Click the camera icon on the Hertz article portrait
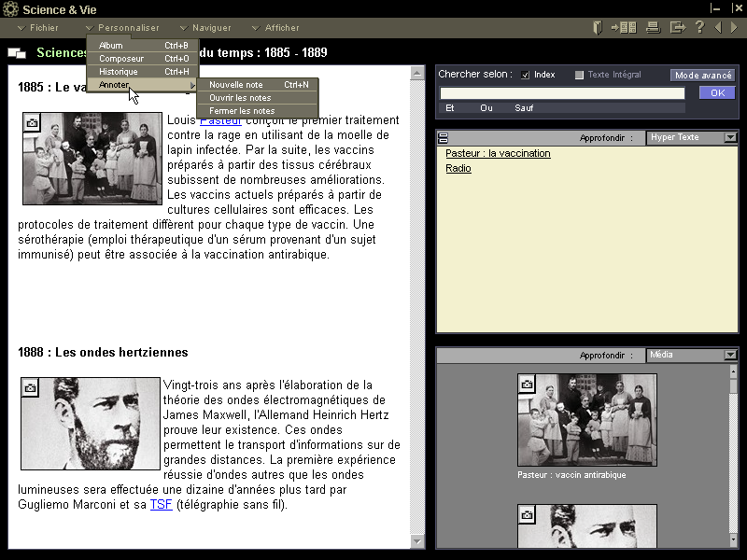The image size is (747, 560). tap(30, 387)
